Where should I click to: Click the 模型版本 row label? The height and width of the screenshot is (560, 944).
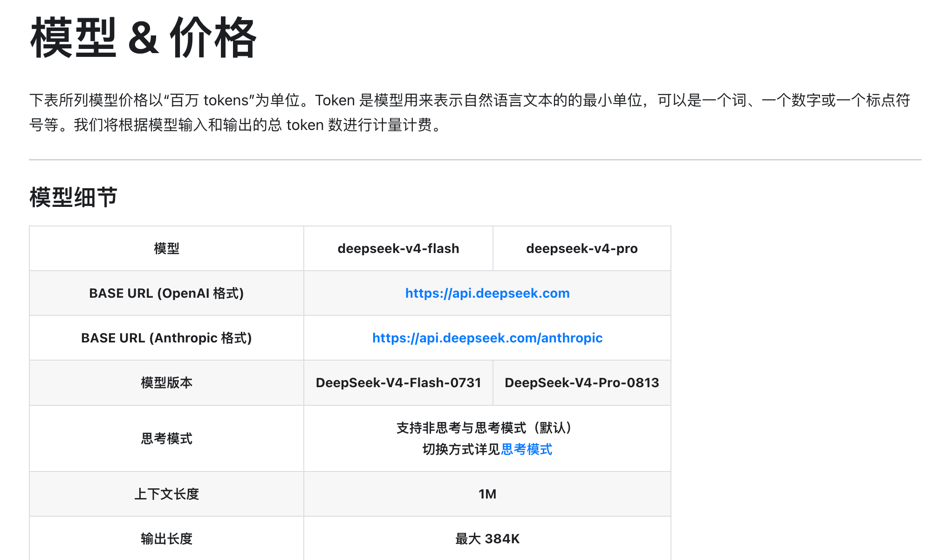pos(166,382)
